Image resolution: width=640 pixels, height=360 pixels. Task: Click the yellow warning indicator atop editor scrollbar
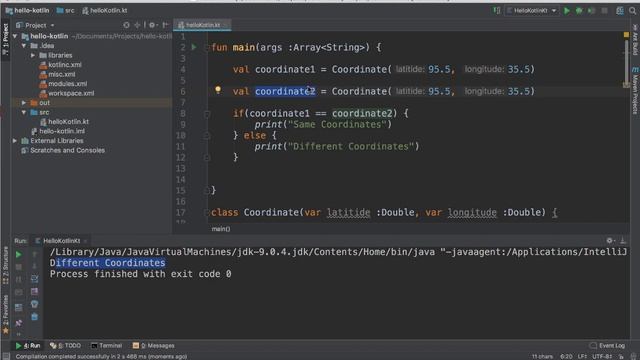(x=626, y=35)
